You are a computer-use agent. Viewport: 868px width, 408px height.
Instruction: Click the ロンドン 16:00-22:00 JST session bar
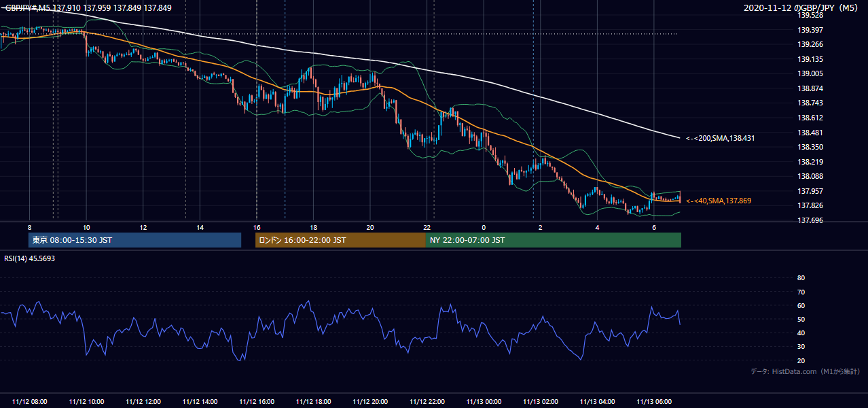(340, 240)
